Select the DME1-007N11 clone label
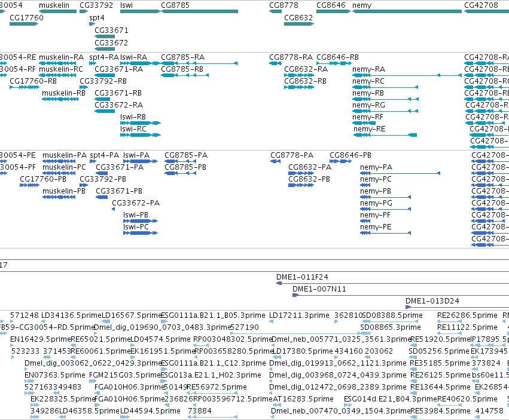509x420 pixels. [x=319, y=290]
